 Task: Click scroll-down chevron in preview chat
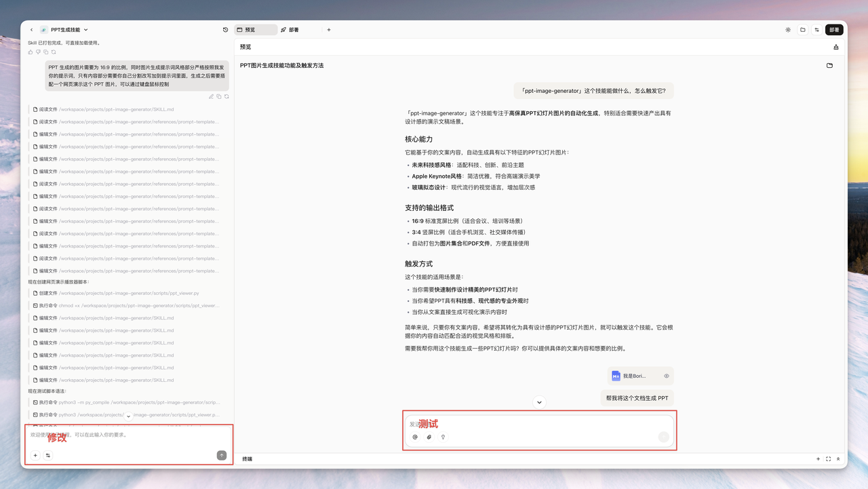tap(539, 402)
